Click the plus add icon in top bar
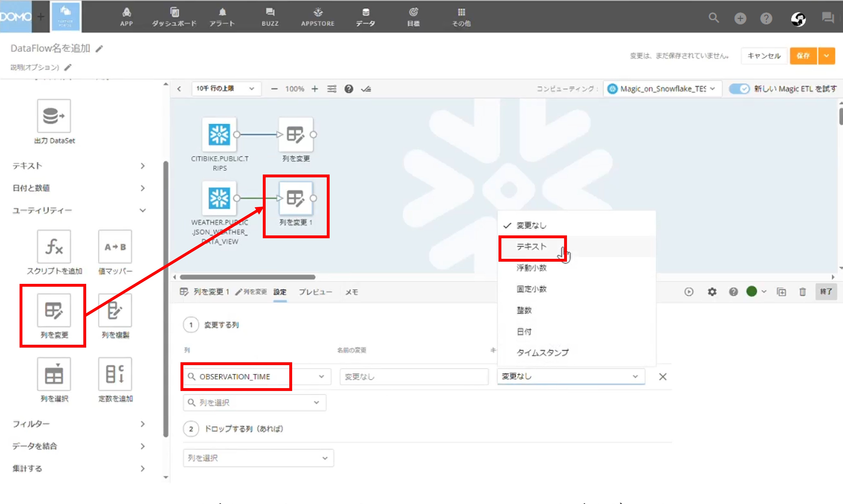This screenshot has height=504, width=843. click(x=740, y=18)
